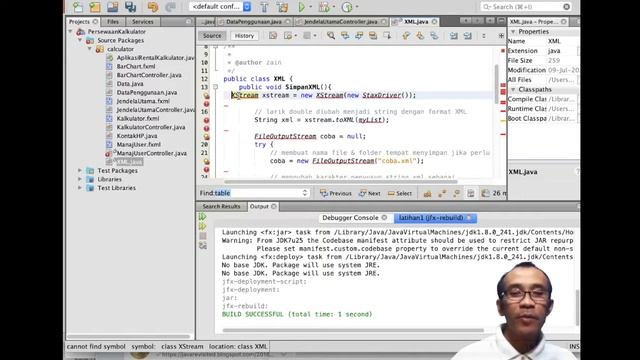
Task: Click the Previous button in Find bar
Action: point(336,193)
